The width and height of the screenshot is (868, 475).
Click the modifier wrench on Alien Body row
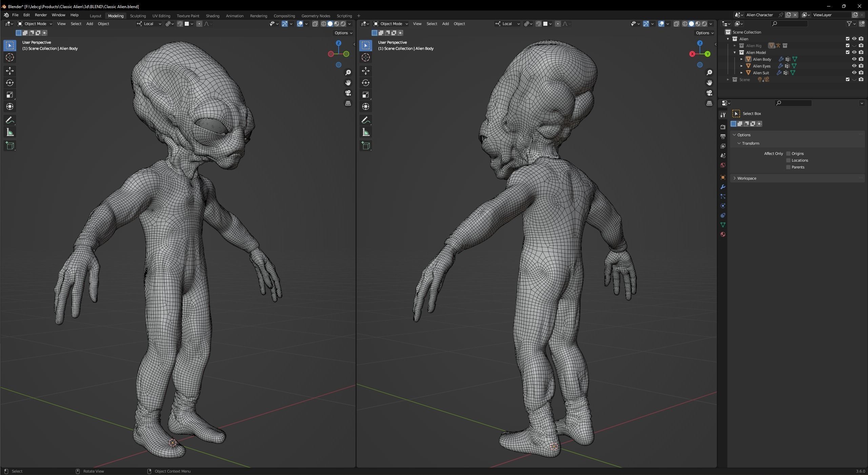[781, 59]
